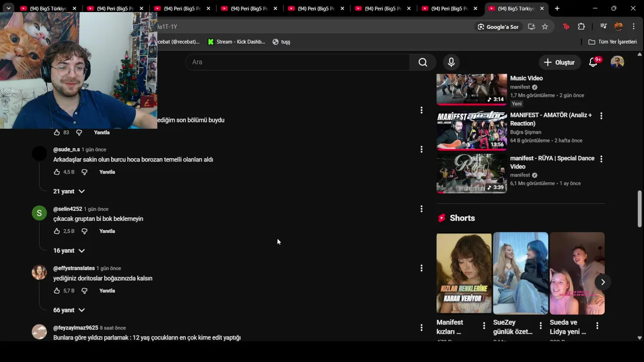Open the notifications bell
This screenshot has height=362, width=644.
[594, 62]
